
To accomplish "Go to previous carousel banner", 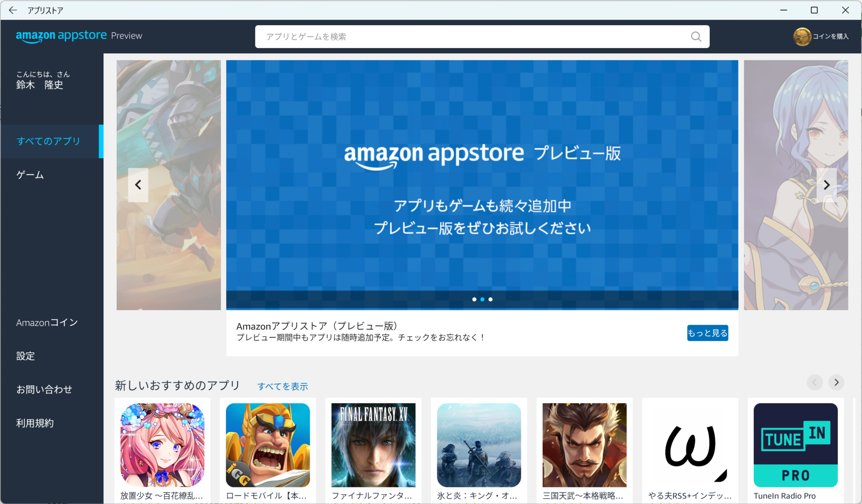I will (x=138, y=185).
